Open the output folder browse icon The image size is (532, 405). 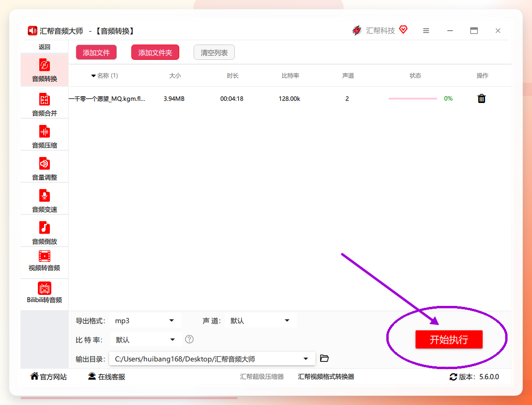324,358
